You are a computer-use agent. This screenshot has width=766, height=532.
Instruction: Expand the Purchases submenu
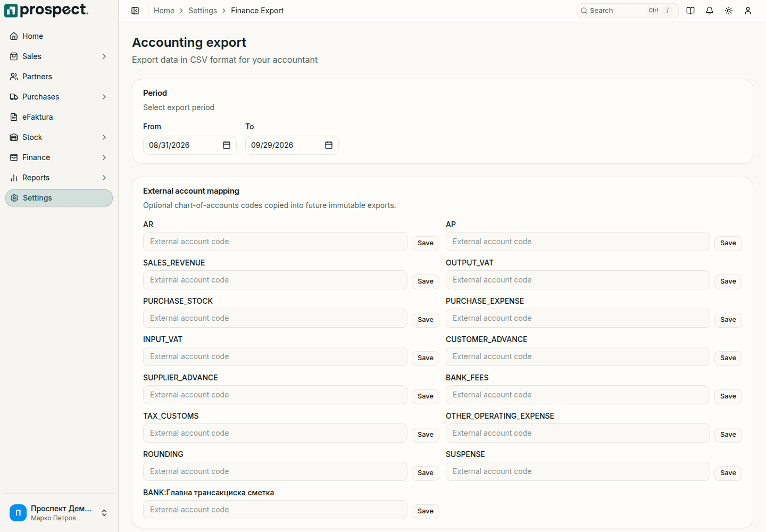tap(104, 97)
